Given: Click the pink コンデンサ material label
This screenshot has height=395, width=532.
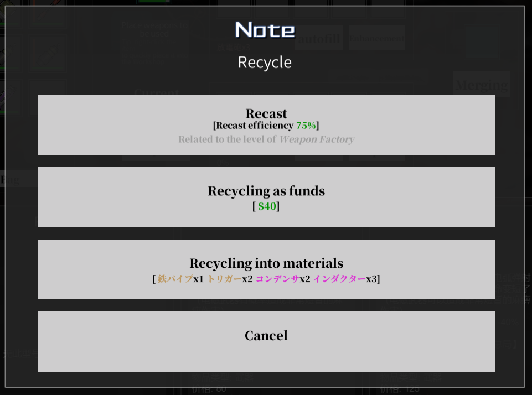Looking at the screenshot, I should click(277, 279).
